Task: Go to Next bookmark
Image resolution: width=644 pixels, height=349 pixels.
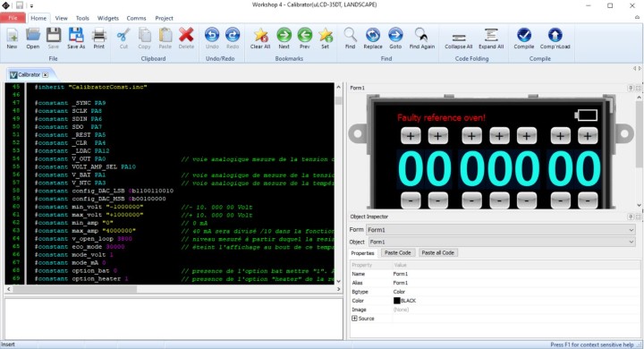Action: pyautogui.click(x=284, y=38)
